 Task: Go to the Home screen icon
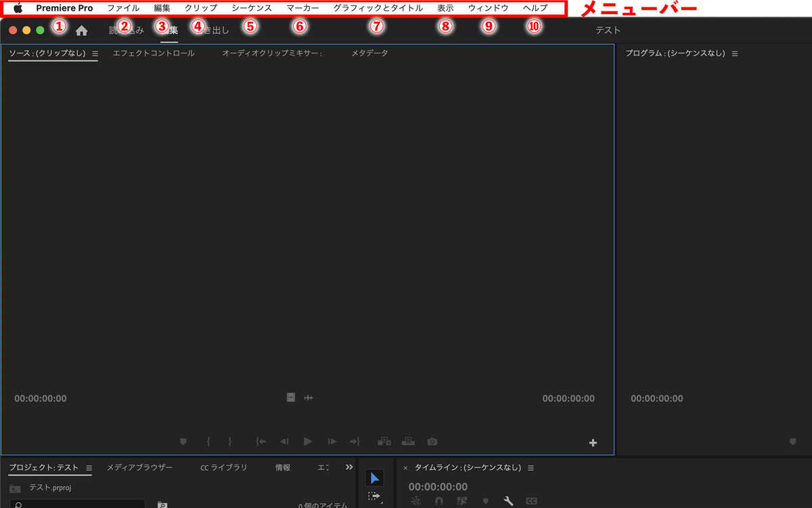pyautogui.click(x=81, y=30)
